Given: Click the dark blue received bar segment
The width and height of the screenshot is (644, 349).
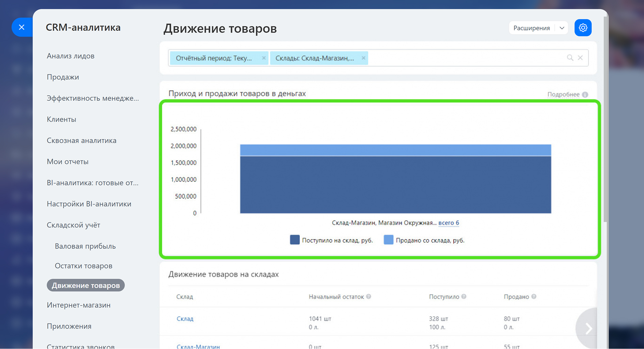Looking at the screenshot, I should [395, 185].
